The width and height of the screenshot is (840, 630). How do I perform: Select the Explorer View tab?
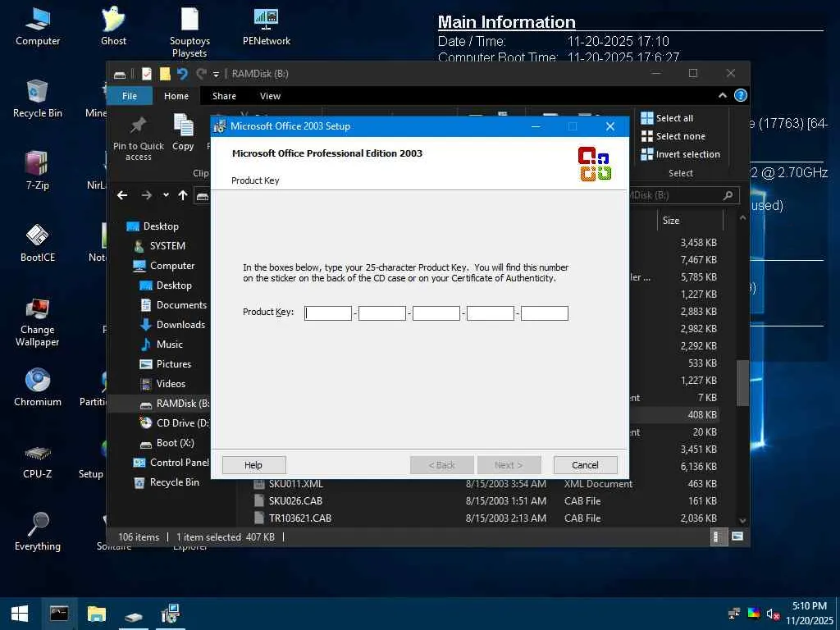click(x=270, y=96)
